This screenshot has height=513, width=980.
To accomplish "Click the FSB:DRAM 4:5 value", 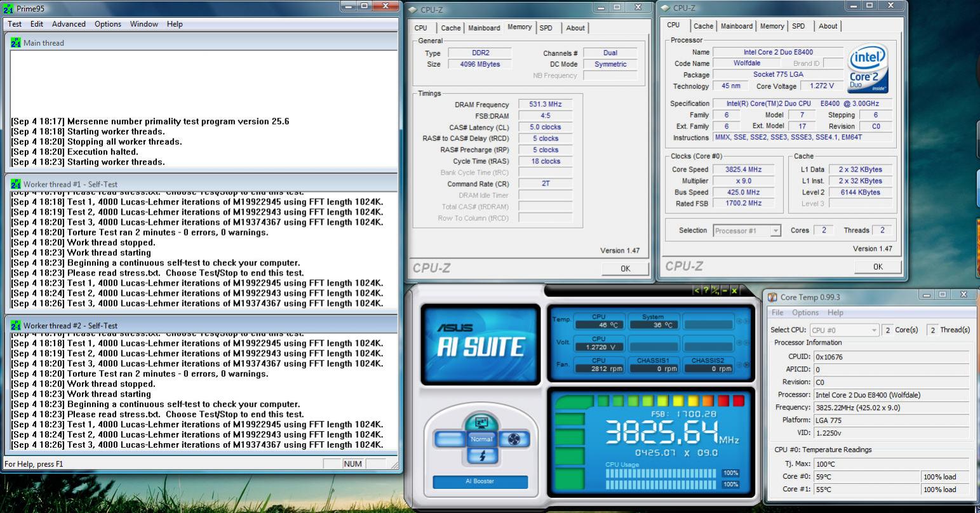I will tap(544, 116).
